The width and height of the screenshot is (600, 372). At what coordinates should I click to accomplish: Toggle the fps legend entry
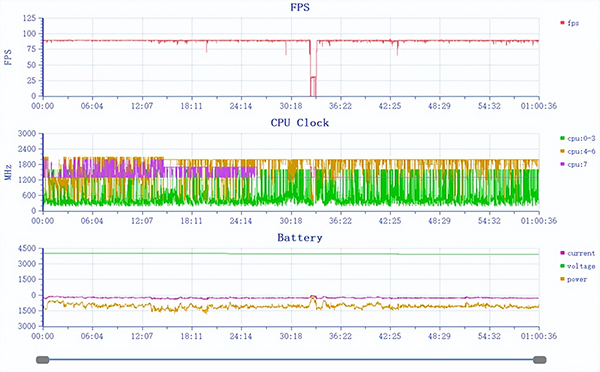click(570, 23)
